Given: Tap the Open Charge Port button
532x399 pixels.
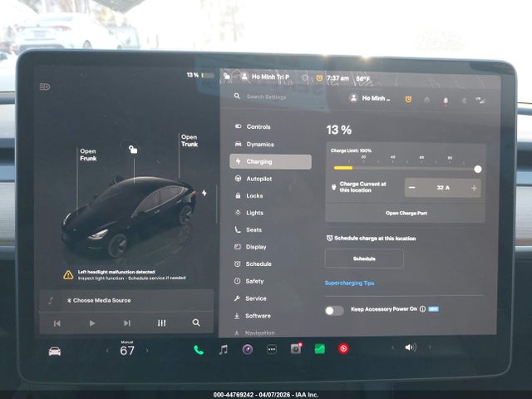Looking at the screenshot, I should (406, 213).
